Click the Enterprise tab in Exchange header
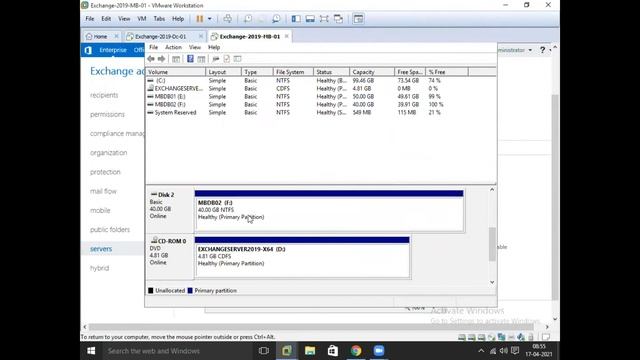The image size is (640, 360). [x=113, y=50]
